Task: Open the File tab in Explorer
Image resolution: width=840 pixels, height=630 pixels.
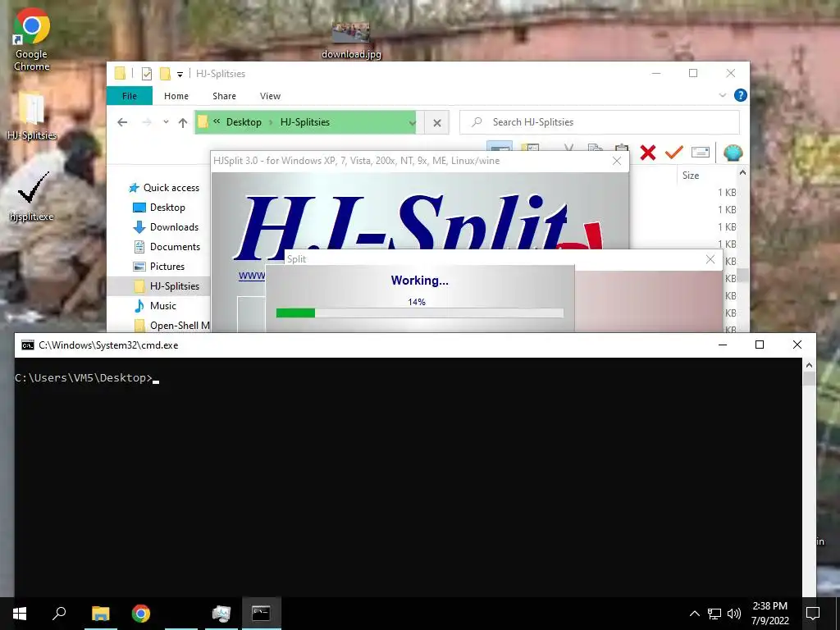Action: (x=129, y=96)
